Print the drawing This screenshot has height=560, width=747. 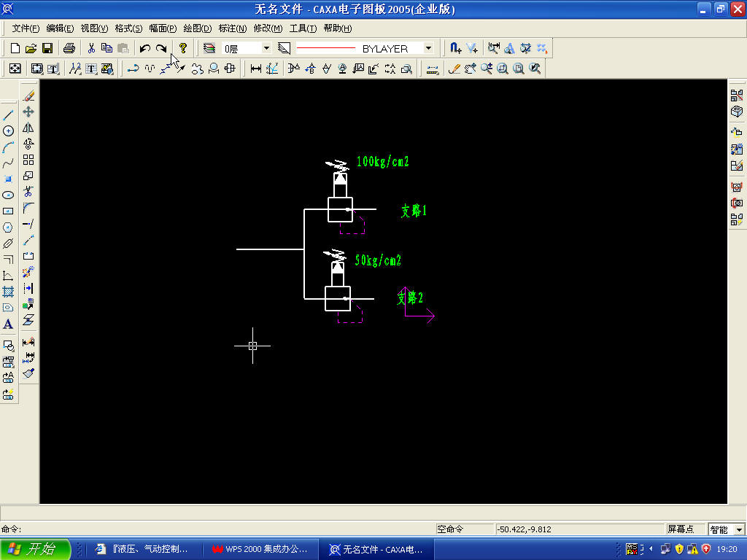tap(69, 48)
